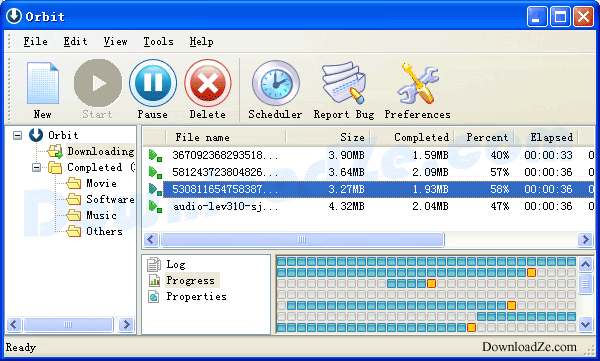The image size is (600, 361).
Task: Select the Software category
Action: click(110, 199)
